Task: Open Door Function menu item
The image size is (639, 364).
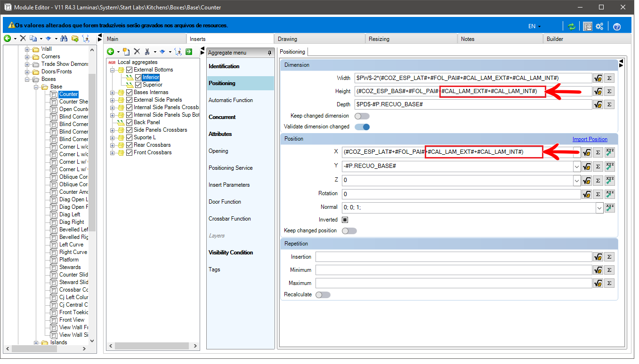Action: (x=240, y=202)
